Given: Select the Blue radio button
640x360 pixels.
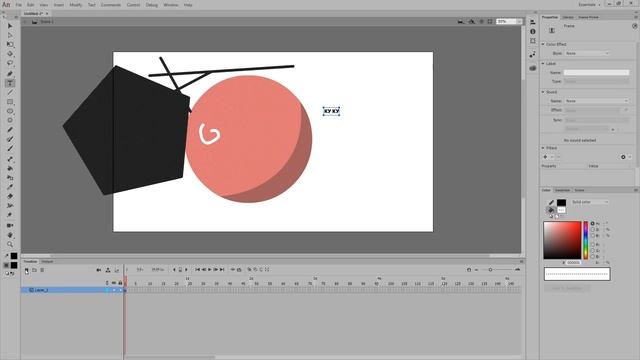Looking at the screenshot, I should [x=593, y=257].
